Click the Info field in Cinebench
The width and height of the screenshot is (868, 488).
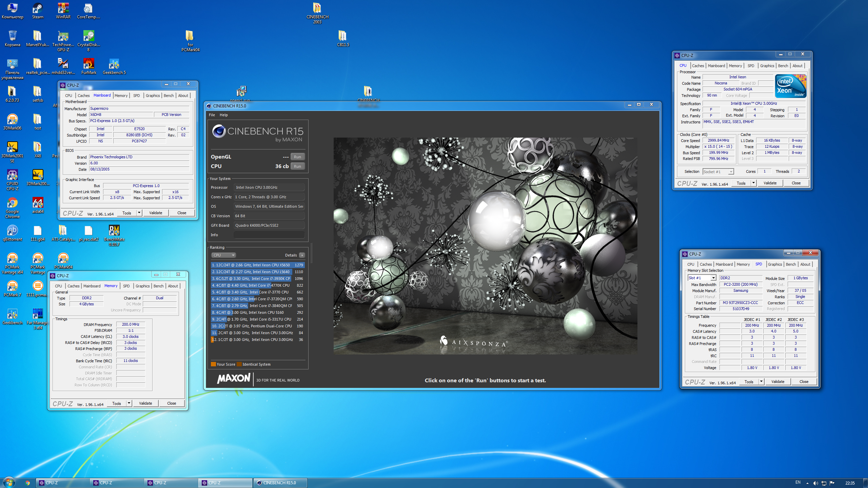coord(269,235)
